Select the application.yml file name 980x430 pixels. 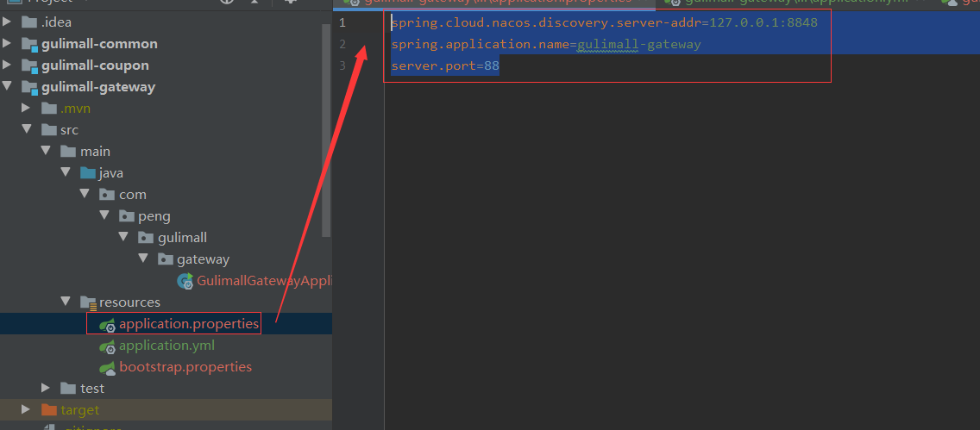click(166, 346)
